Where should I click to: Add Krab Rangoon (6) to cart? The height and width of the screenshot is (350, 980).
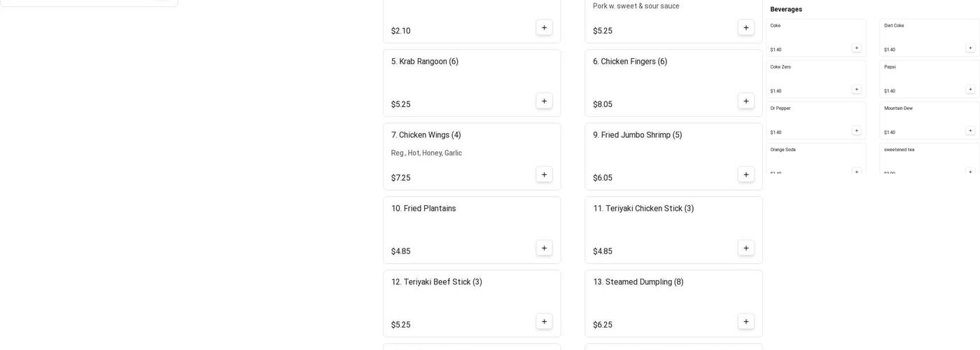point(544,101)
